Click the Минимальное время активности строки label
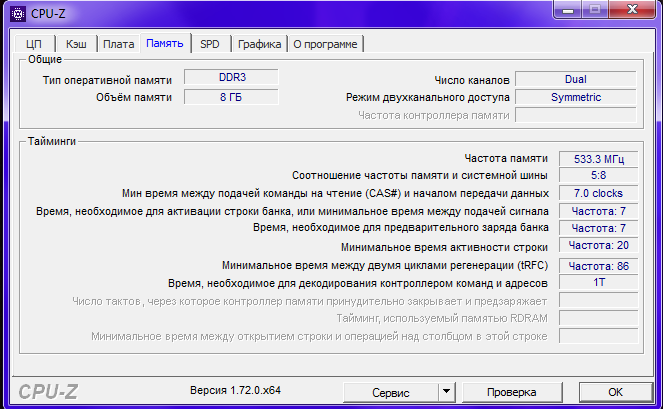Screen dimensions: 663x409 444,247
